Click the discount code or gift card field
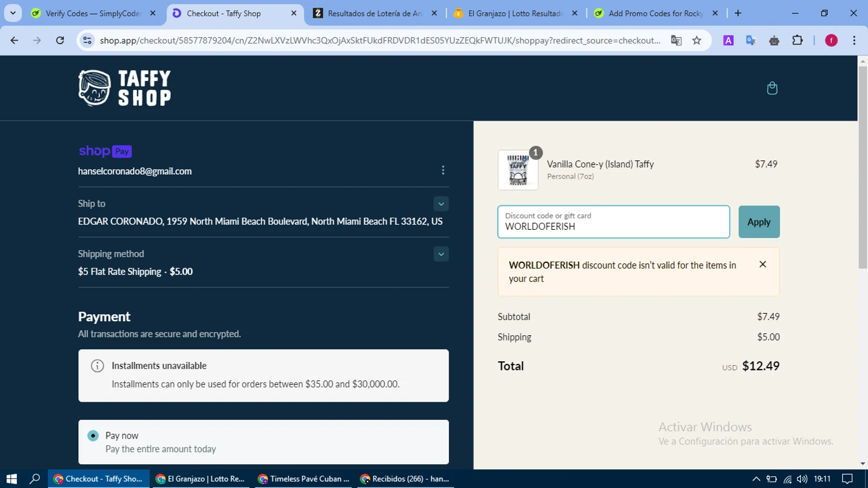Viewport: 868px width, 488px height. [613, 222]
